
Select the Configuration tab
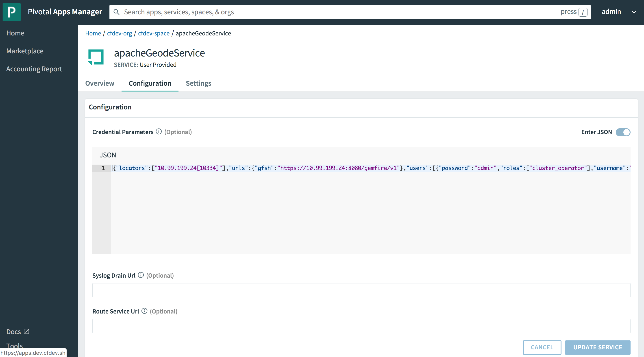tap(150, 83)
